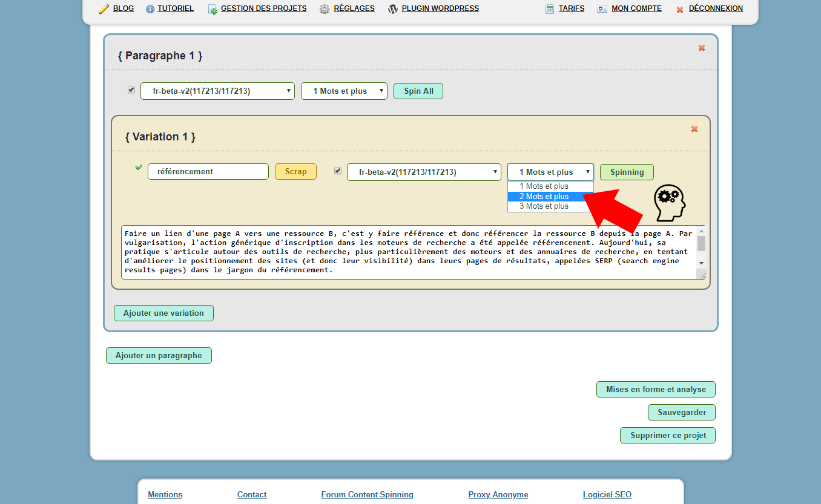Click the info icon beside TUTORIEL

[x=150, y=9]
